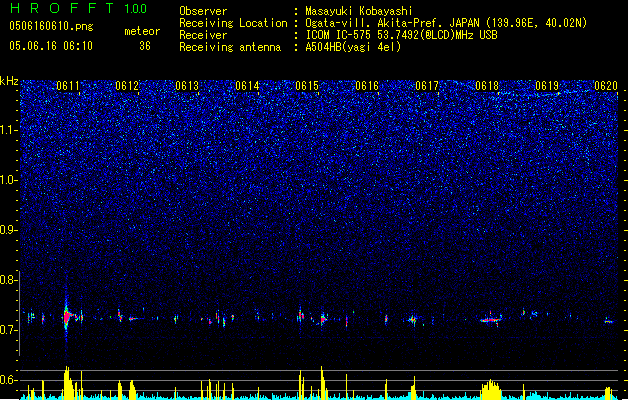Image resolution: width=629 pixels, height=400 pixels.
Task: Click the 0614 time marker
Action: tap(247, 86)
